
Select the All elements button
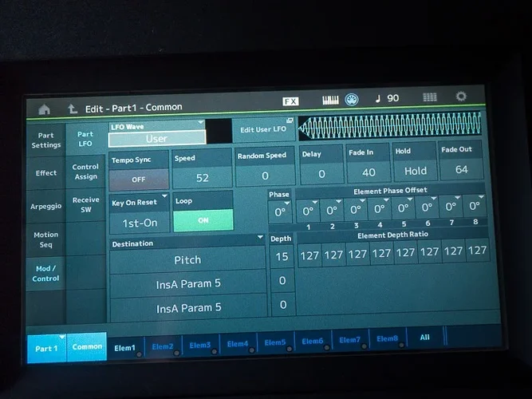tap(425, 338)
